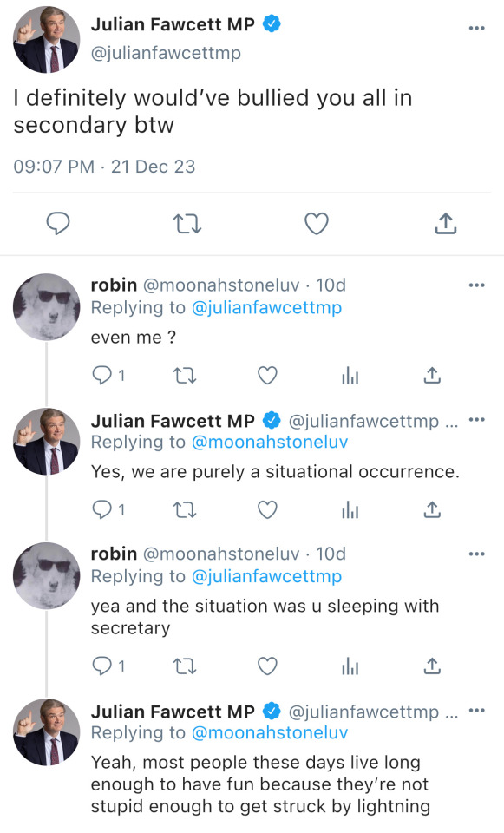Retweet the 'situational occurrence' reply
Screen dimensions: 504x833
(185, 510)
